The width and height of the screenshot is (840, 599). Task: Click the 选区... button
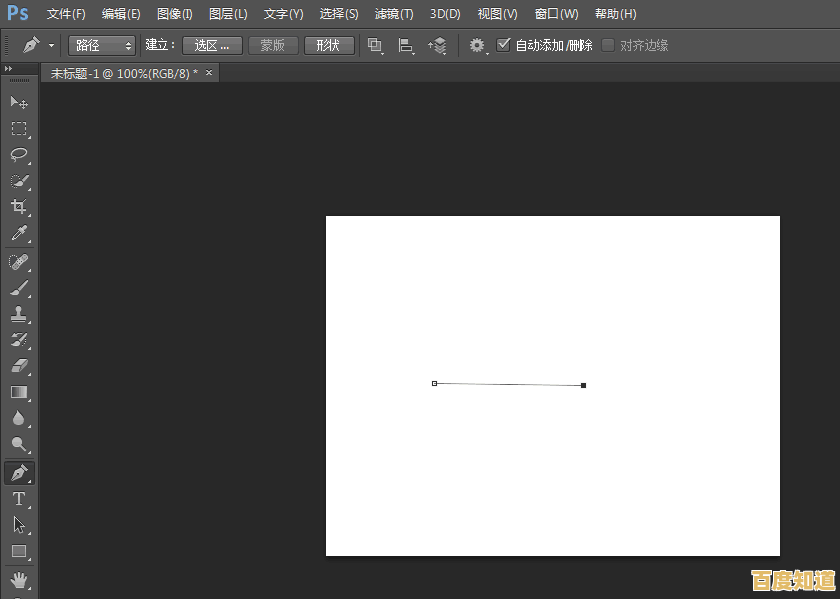click(212, 45)
